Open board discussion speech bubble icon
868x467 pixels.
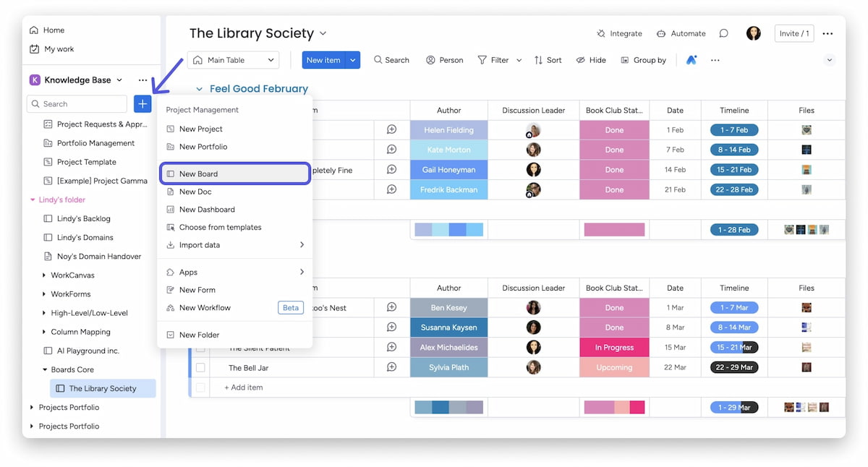(723, 33)
